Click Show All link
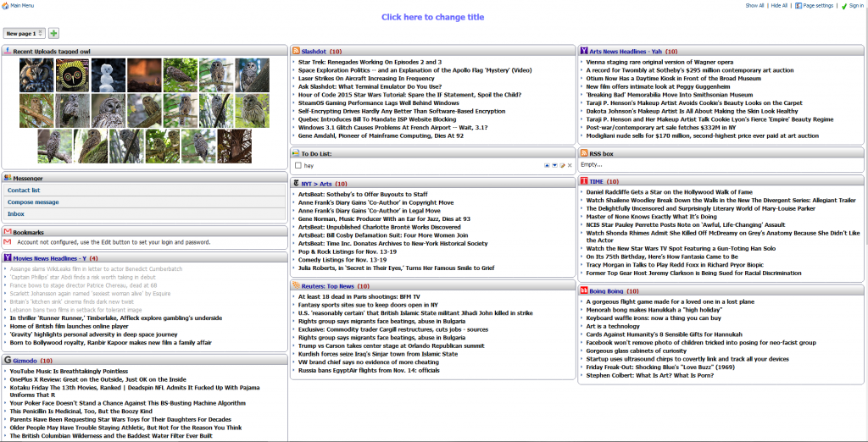Screen dimensions: 868x442 754,6
